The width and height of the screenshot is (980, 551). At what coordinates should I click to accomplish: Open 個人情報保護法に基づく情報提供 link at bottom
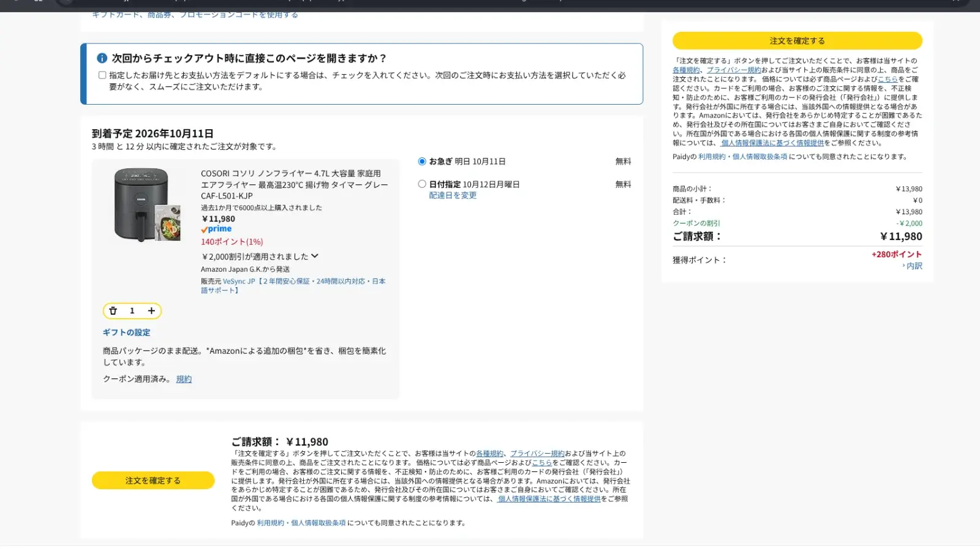tap(549, 500)
